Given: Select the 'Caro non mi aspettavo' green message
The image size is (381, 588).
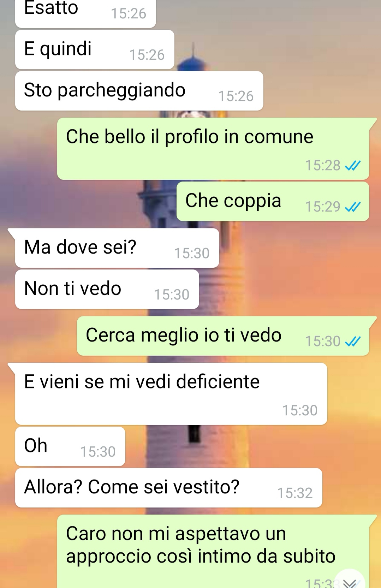Looking at the screenshot, I should click(213, 551).
